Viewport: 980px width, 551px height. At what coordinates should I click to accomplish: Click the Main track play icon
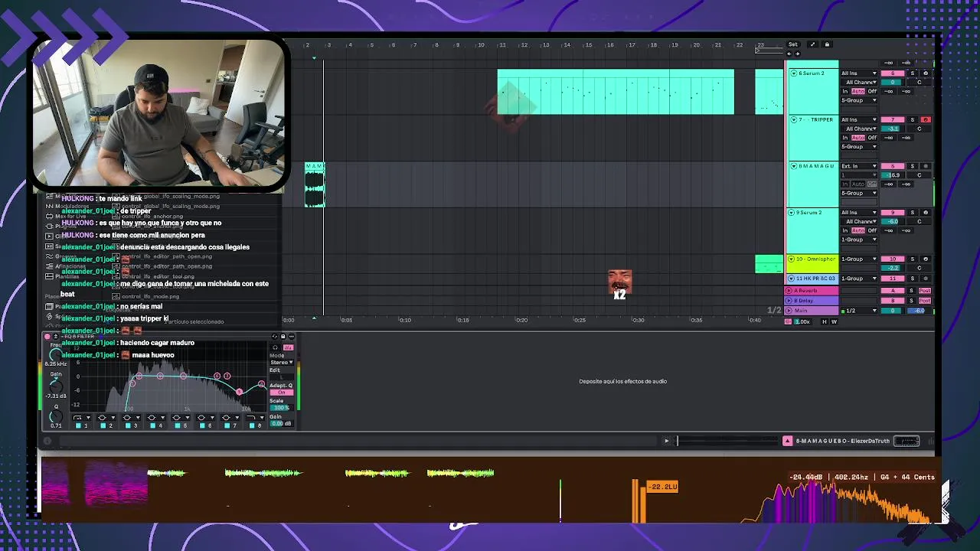pos(789,311)
